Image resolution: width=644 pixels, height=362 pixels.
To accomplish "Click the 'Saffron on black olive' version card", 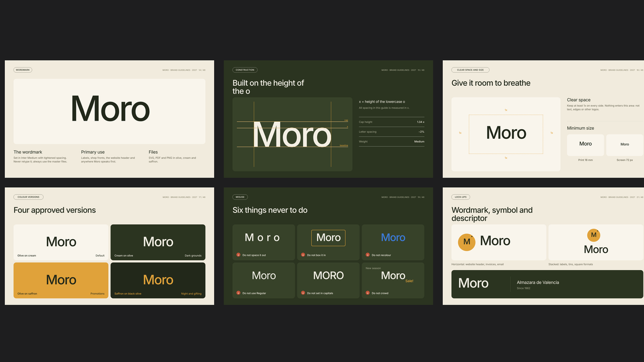I will click(158, 280).
